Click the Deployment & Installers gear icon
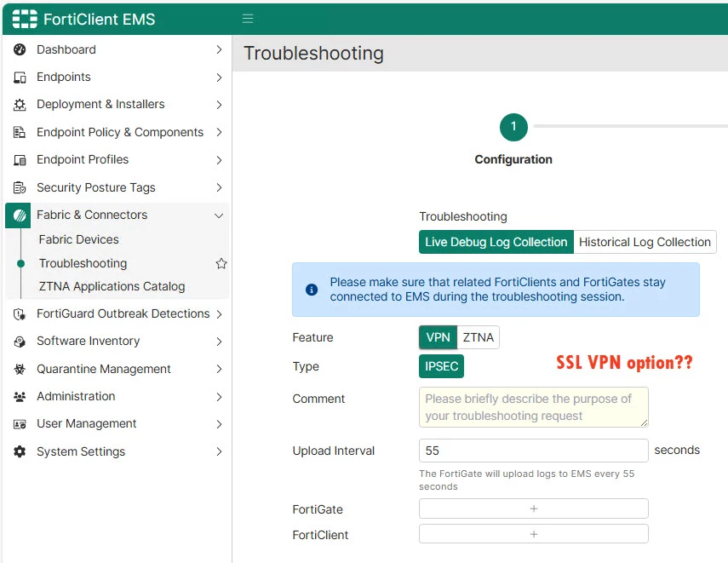Viewport: 728px width, 563px height. pyautogui.click(x=20, y=105)
